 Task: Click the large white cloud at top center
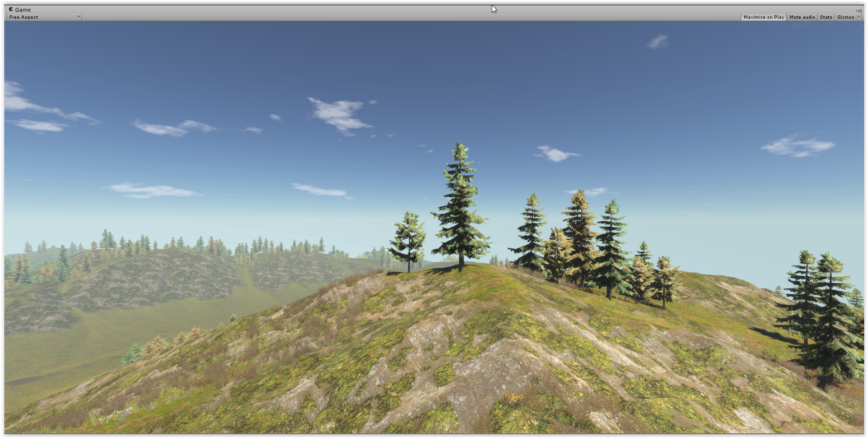(339, 115)
